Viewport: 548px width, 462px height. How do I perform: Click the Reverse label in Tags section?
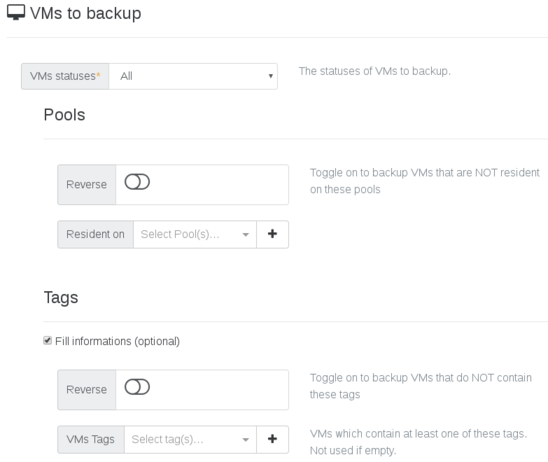(x=86, y=390)
